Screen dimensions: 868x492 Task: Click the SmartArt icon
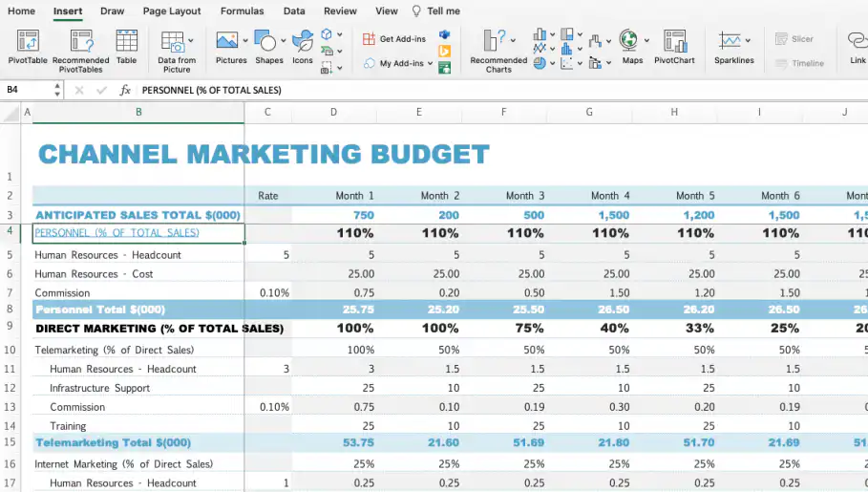click(x=327, y=51)
